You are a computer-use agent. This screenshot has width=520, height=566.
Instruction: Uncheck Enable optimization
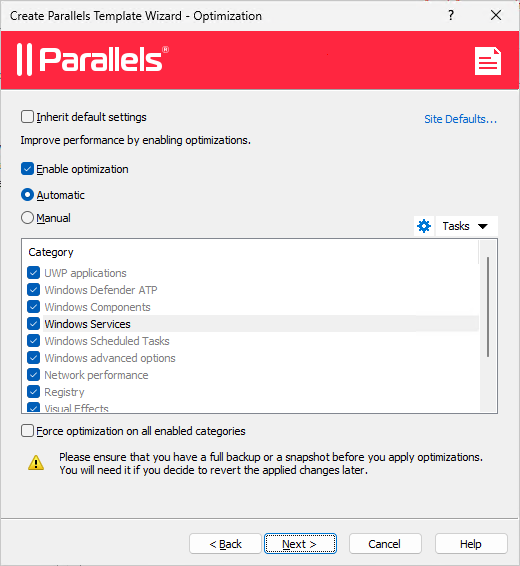(x=27, y=169)
